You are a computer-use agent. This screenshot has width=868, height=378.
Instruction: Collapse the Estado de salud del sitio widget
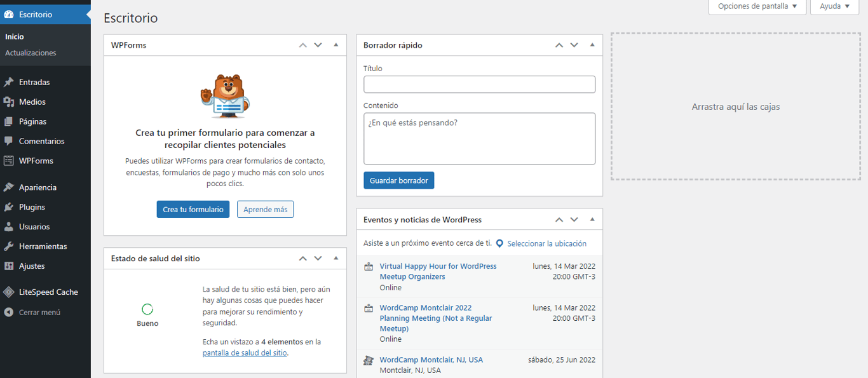coord(336,258)
